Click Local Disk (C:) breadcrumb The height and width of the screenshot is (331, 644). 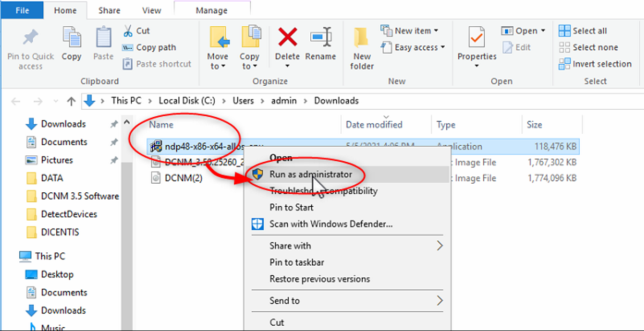tap(187, 101)
